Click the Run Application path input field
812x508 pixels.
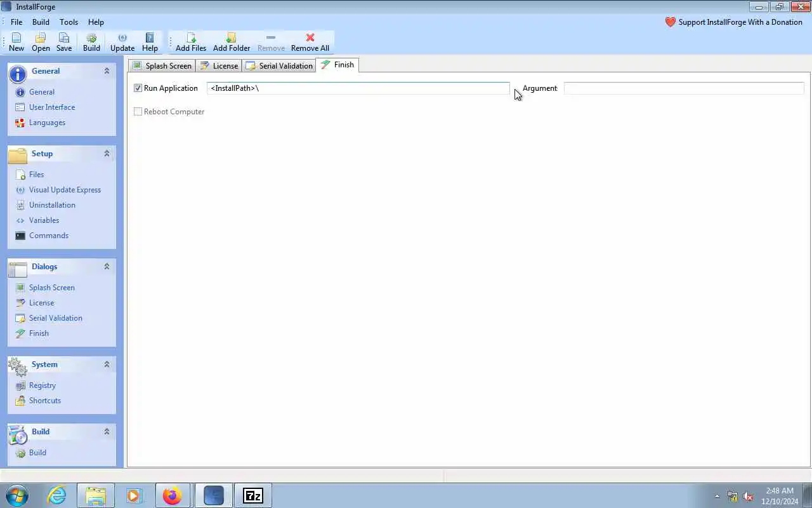[358, 88]
